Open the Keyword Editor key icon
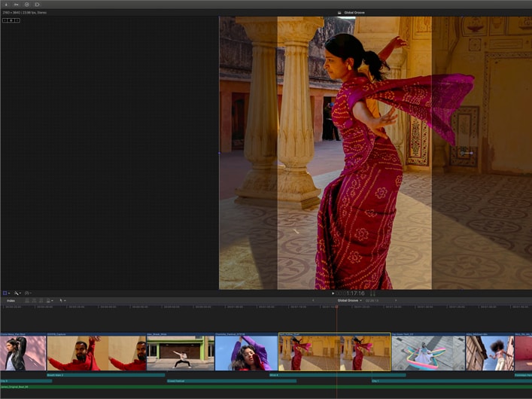Image resolution: width=532 pixels, height=399 pixels. [16, 5]
